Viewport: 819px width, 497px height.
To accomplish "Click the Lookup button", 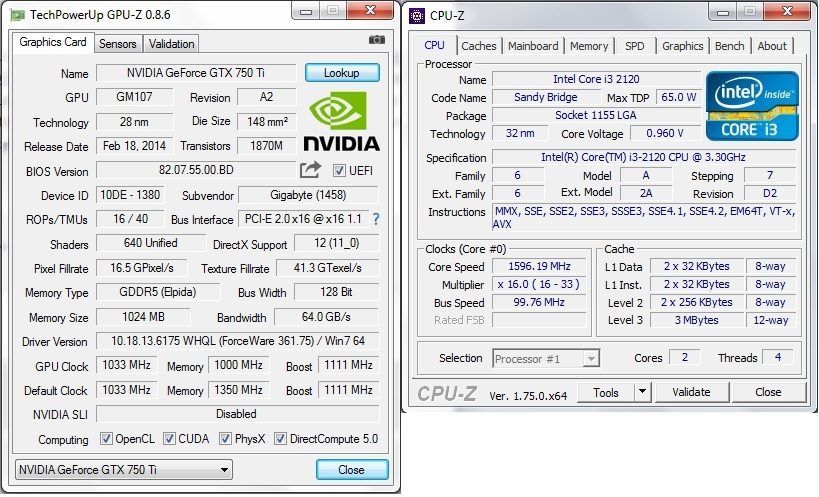I will click(342, 73).
